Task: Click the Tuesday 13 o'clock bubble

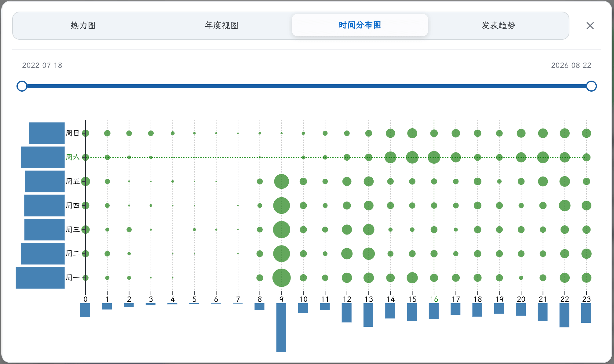Action: click(x=368, y=254)
